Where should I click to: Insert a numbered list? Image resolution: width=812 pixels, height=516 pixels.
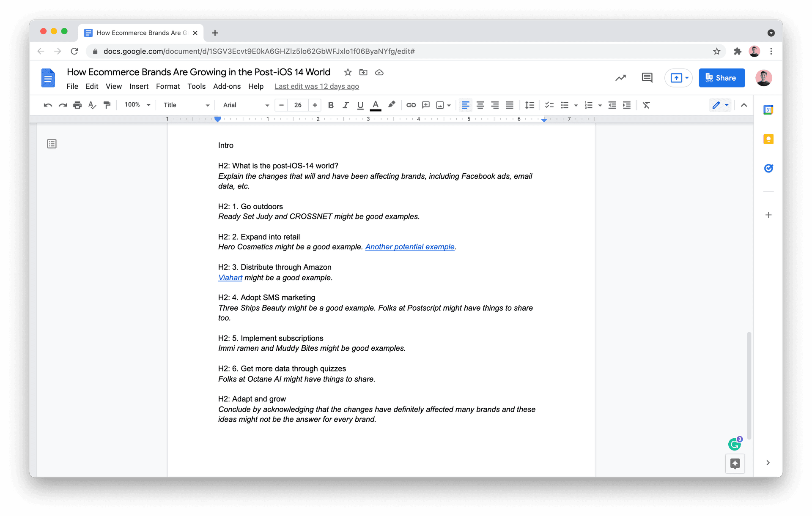[588, 105]
